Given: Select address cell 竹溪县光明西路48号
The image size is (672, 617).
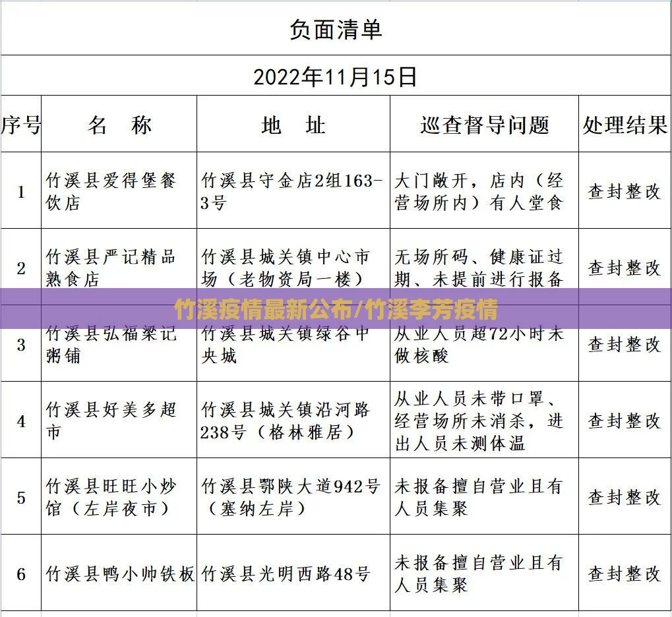Looking at the screenshot, I should coord(293,572).
